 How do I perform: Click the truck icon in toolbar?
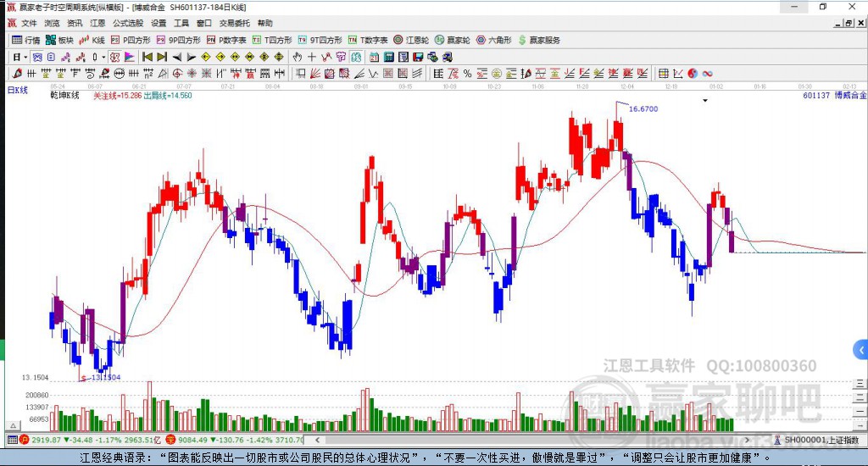point(448,57)
